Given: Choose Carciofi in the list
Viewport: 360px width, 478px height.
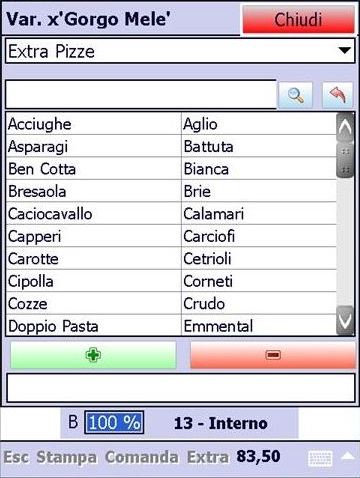Looking at the screenshot, I should click(259, 236).
